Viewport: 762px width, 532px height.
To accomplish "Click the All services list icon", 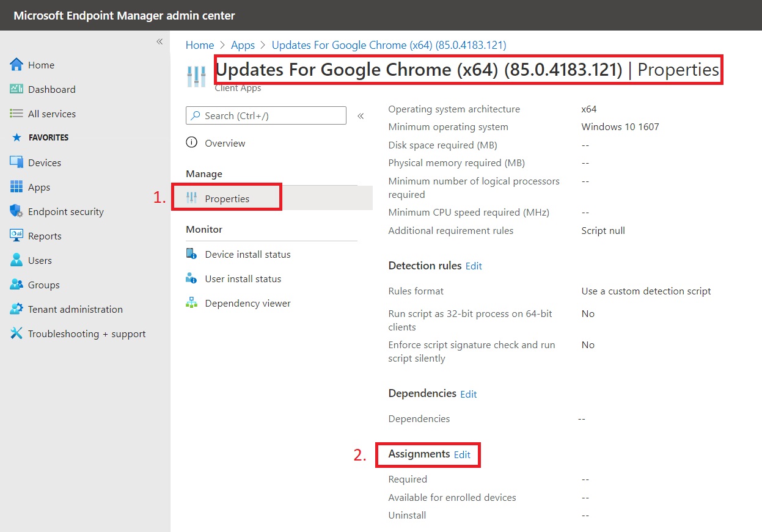I will tap(16, 114).
